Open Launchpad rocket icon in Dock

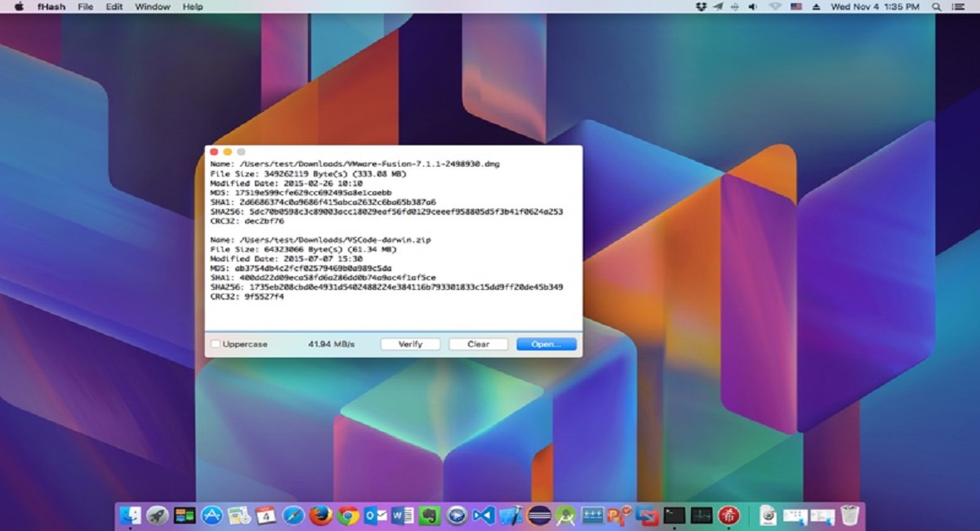(x=158, y=515)
